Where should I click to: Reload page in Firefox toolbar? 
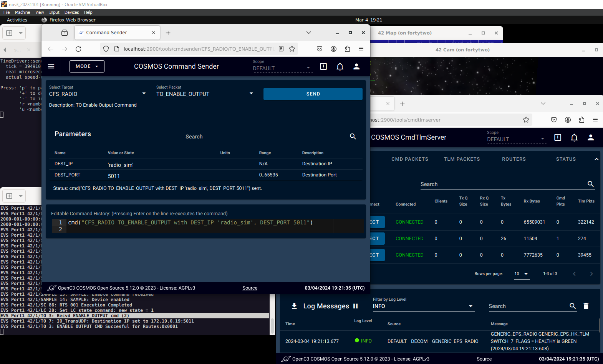point(78,49)
